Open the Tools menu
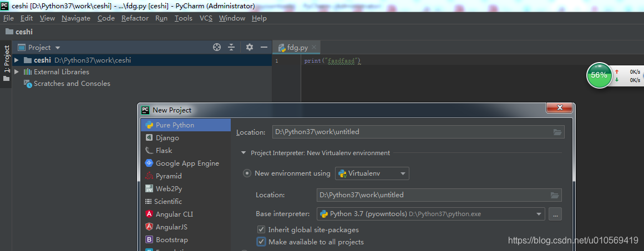Screen dimensions: 644x251 tap(183, 18)
